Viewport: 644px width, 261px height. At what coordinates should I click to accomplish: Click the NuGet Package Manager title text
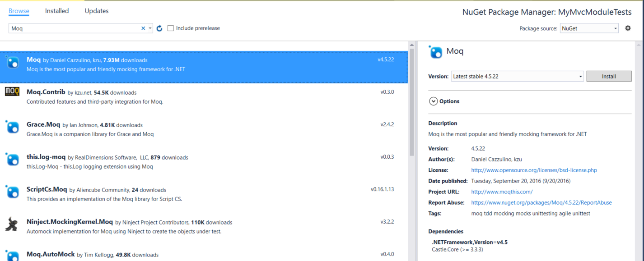[x=547, y=12]
